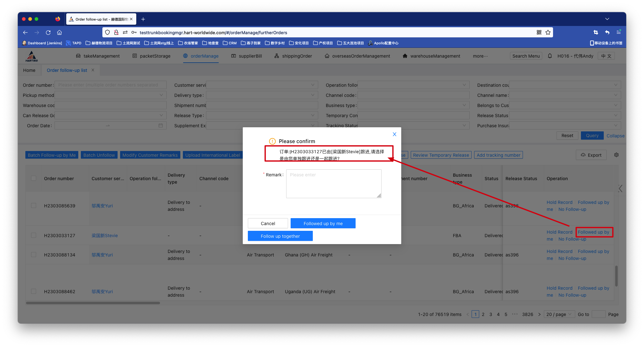Viewport: 644px width, 347px height.
Task: Reload the page with refresh icon
Action: (x=48, y=33)
